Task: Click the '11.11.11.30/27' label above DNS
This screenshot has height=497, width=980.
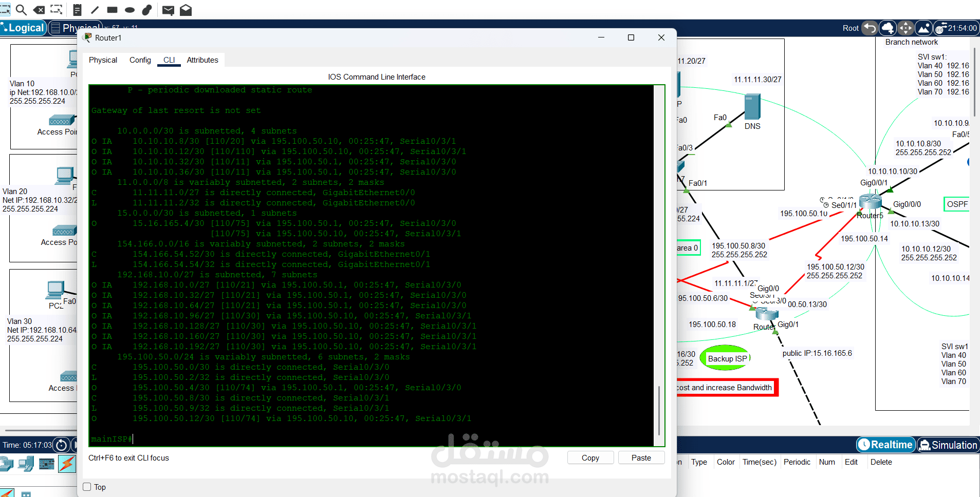Action: click(757, 79)
